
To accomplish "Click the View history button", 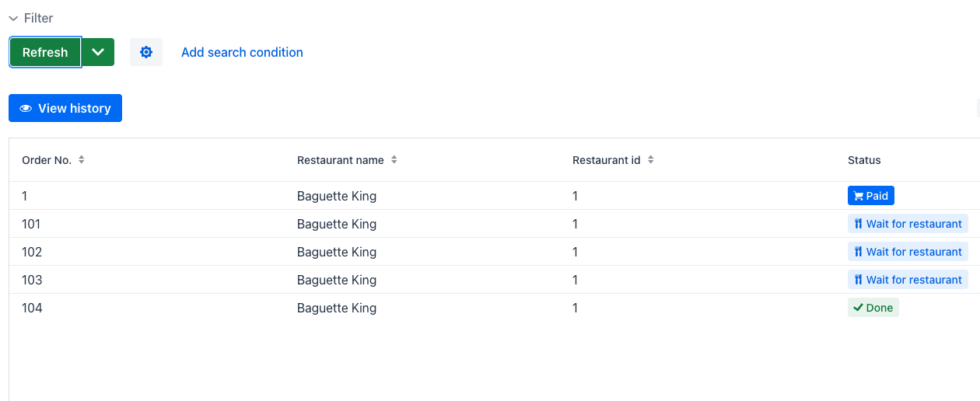I will coord(65,108).
